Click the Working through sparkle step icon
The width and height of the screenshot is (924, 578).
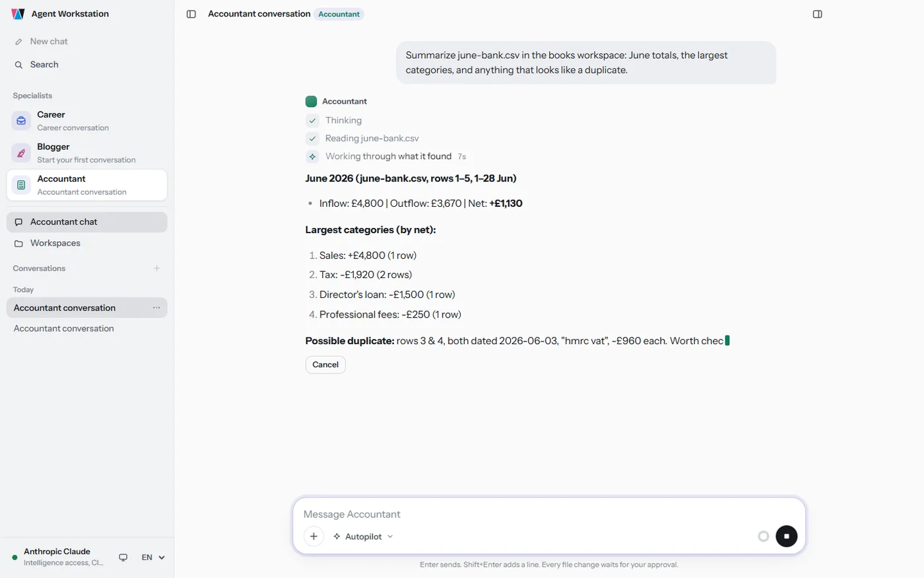coord(312,157)
